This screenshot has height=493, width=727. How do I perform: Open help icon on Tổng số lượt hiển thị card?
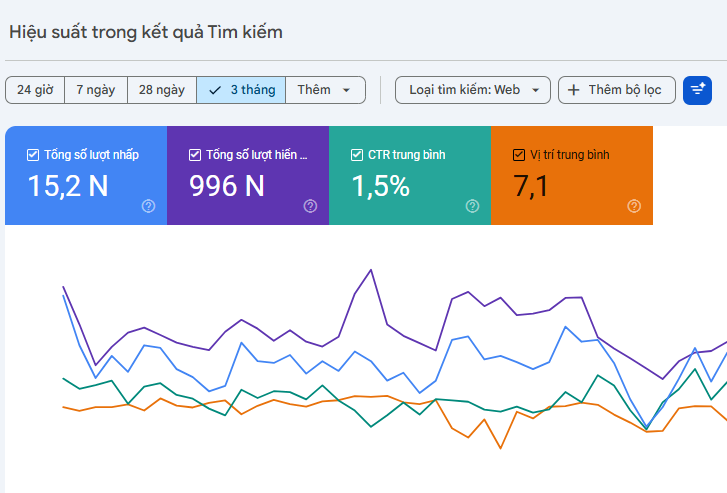click(310, 206)
